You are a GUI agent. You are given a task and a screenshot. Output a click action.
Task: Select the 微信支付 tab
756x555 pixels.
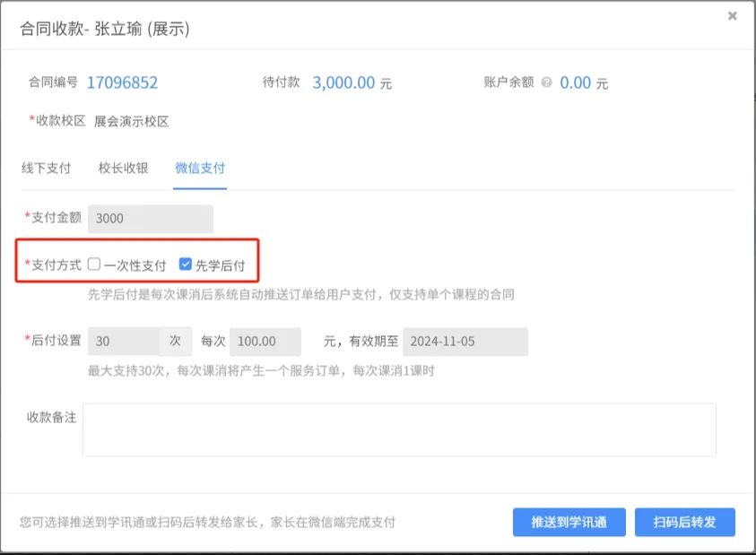(x=200, y=168)
